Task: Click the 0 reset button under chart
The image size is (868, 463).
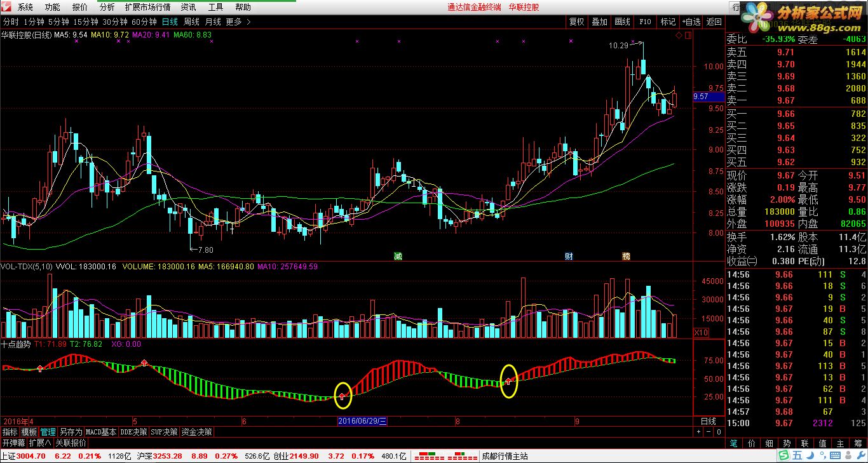Action: coord(719,432)
